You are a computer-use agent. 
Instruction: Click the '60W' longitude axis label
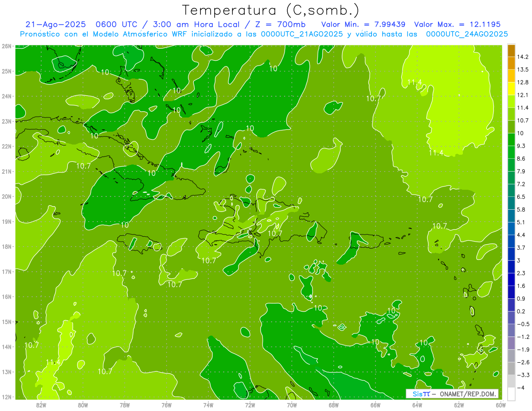(501, 405)
